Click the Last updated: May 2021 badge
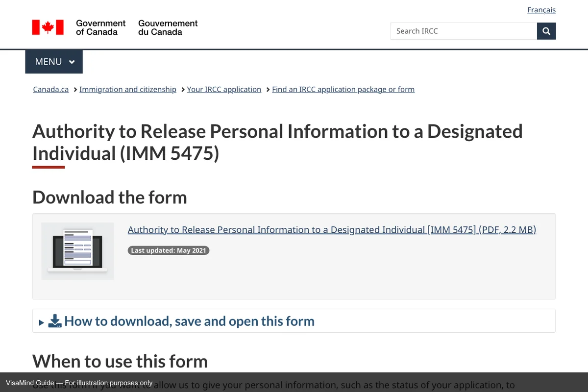The height and width of the screenshot is (392, 588). (x=169, y=250)
